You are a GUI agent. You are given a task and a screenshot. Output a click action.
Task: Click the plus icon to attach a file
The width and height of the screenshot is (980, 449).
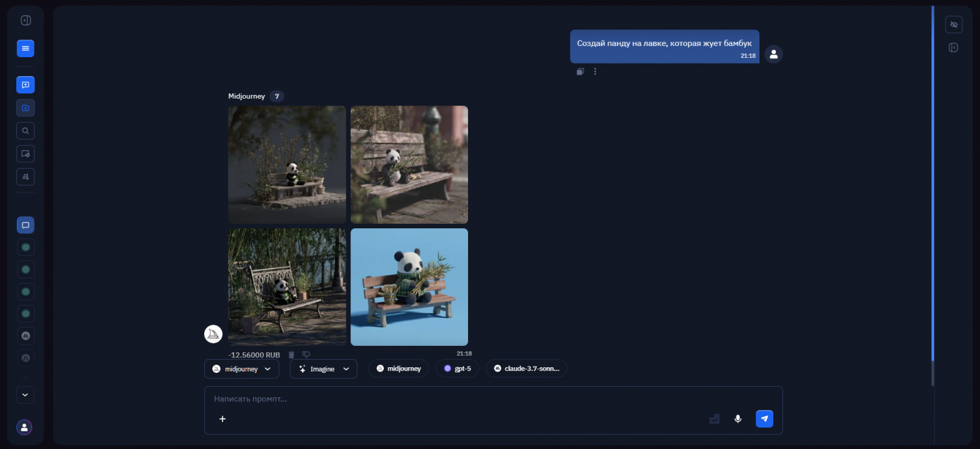[x=222, y=419]
